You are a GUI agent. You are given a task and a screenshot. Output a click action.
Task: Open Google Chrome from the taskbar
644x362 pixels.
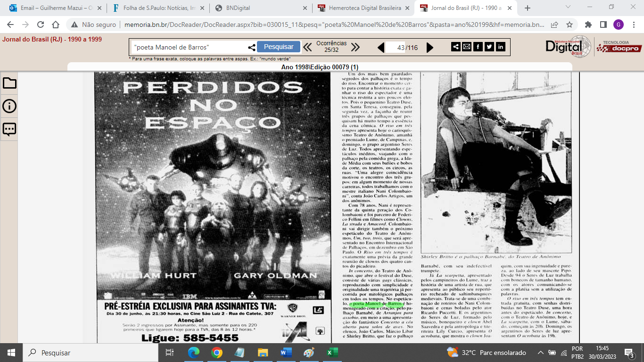point(217,353)
